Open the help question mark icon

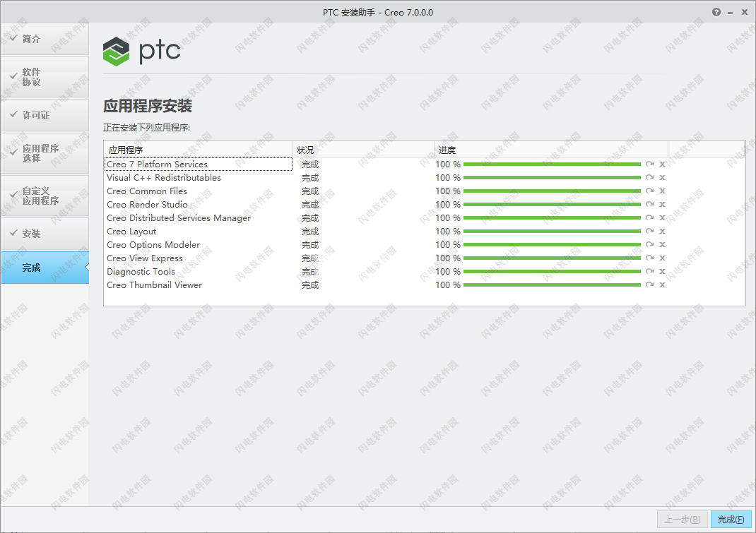tap(716, 12)
